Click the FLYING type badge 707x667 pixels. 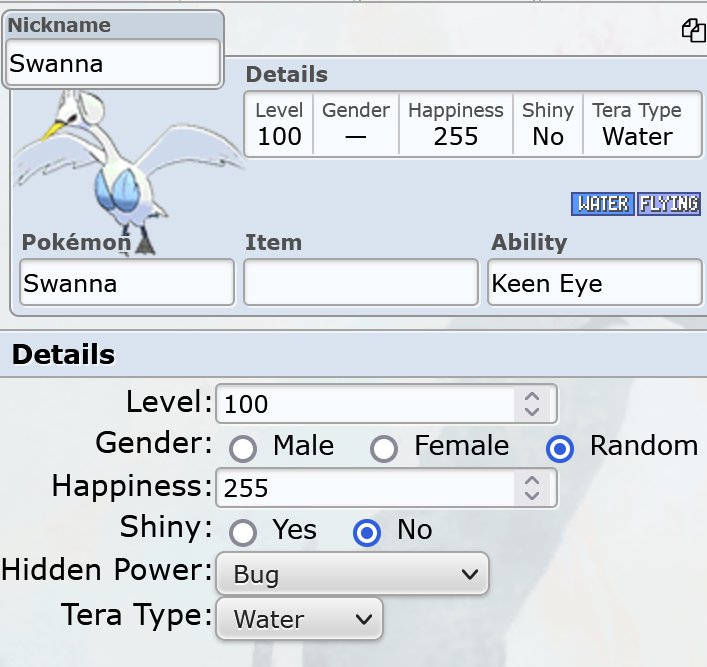click(669, 204)
